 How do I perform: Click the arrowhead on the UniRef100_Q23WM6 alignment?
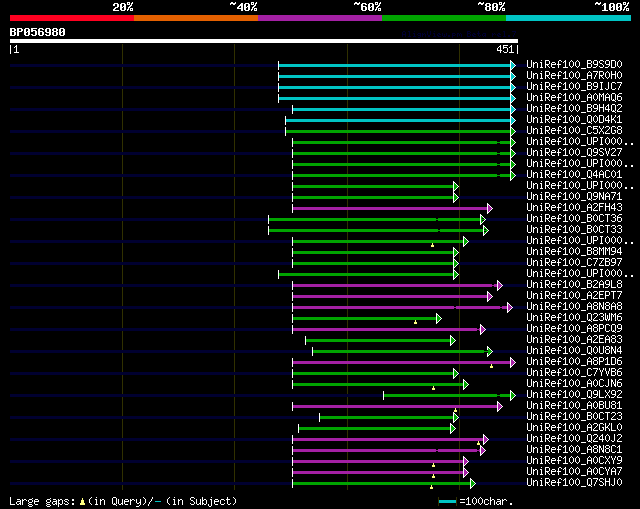[x=439, y=318]
